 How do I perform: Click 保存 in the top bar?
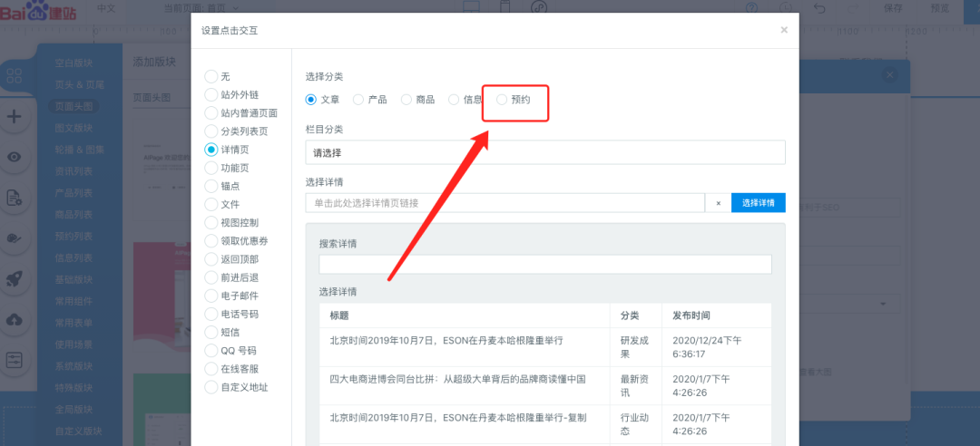[x=893, y=8]
